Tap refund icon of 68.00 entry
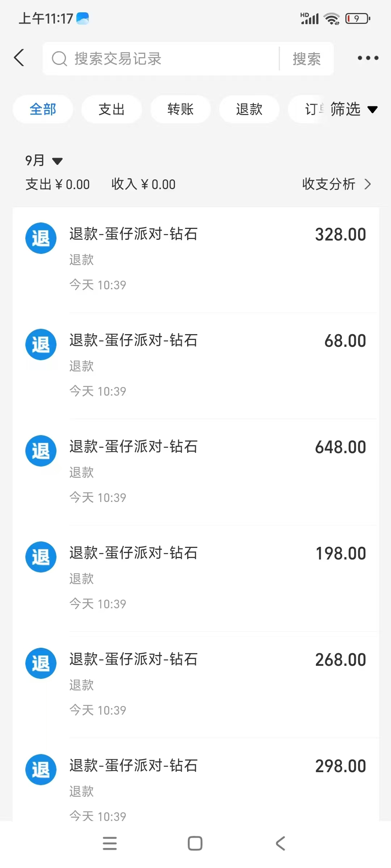The width and height of the screenshot is (391, 868). point(41,344)
